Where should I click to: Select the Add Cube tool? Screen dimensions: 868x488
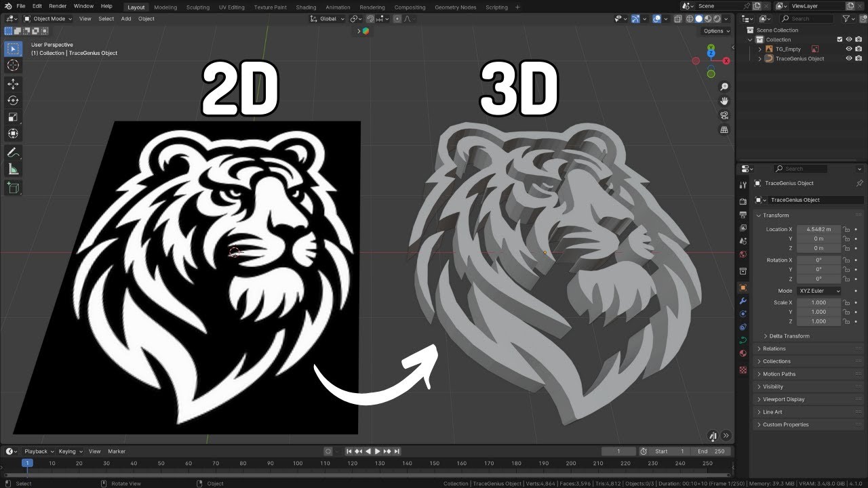tap(13, 188)
